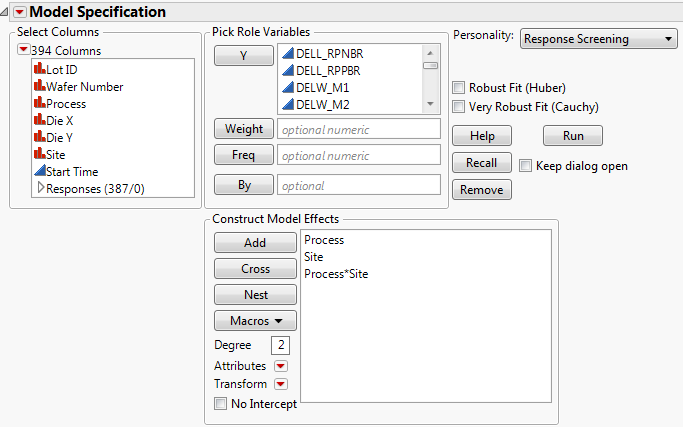Select the Lot ID nominal column icon
This screenshot has height=427, width=683.
tap(39, 69)
